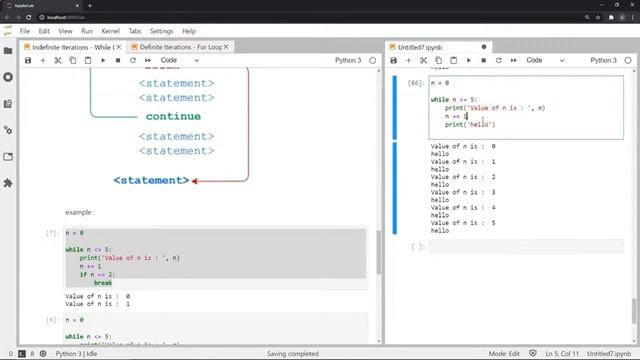This screenshot has width=640, height=360.
Task: Click the kernel gear icon in status bar
Action: click(43, 354)
